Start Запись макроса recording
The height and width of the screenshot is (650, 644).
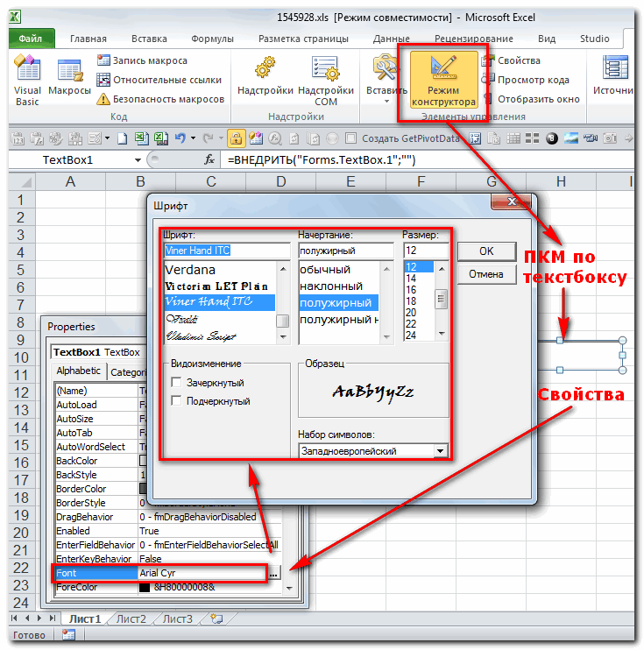pyautogui.click(x=149, y=60)
